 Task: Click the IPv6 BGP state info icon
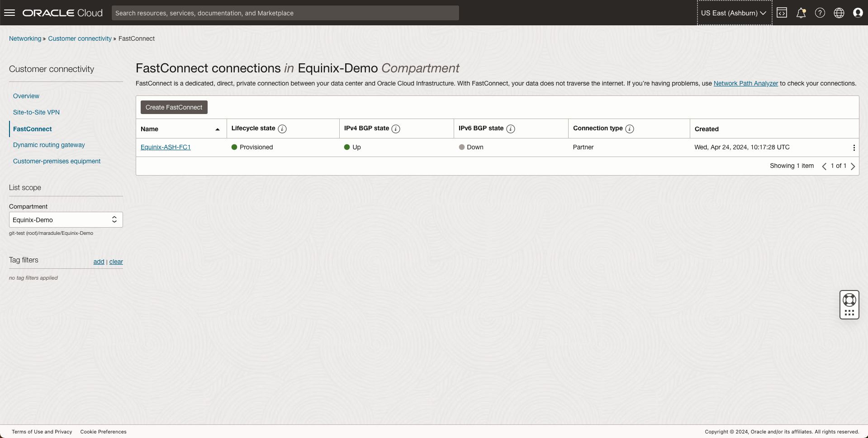pos(511,129)
